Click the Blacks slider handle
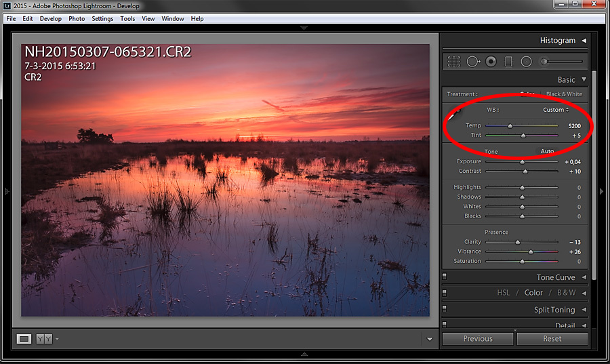The height and width of the screenshot is (364, 610). pyautogui.click(x=522, y=216)
